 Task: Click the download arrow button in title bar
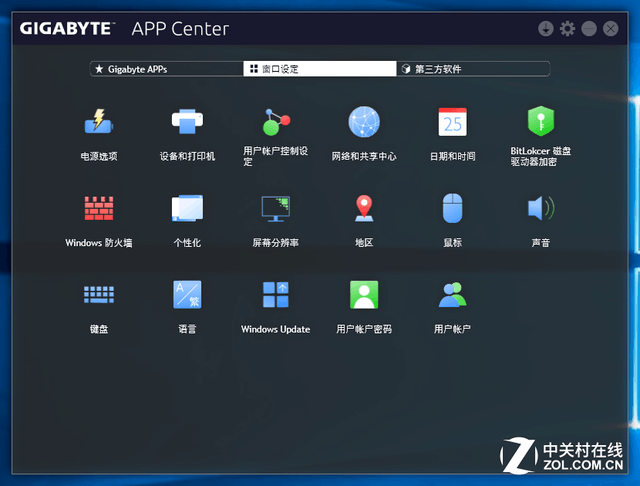(x=546, y=29)
